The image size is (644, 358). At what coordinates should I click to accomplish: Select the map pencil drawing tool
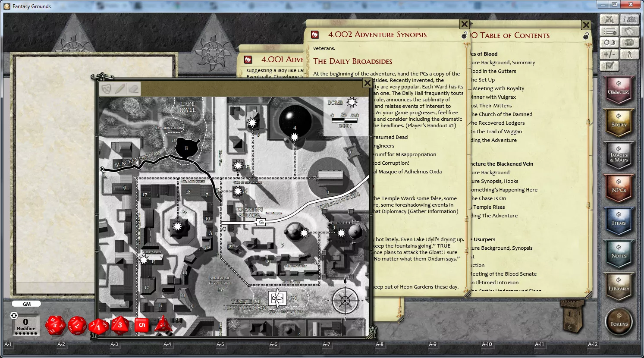[x=120, y=89]
